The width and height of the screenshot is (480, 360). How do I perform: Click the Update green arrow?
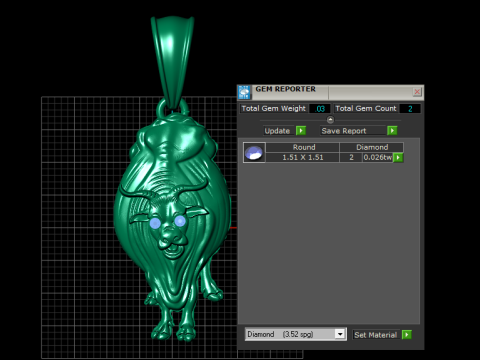coord(301,131)
